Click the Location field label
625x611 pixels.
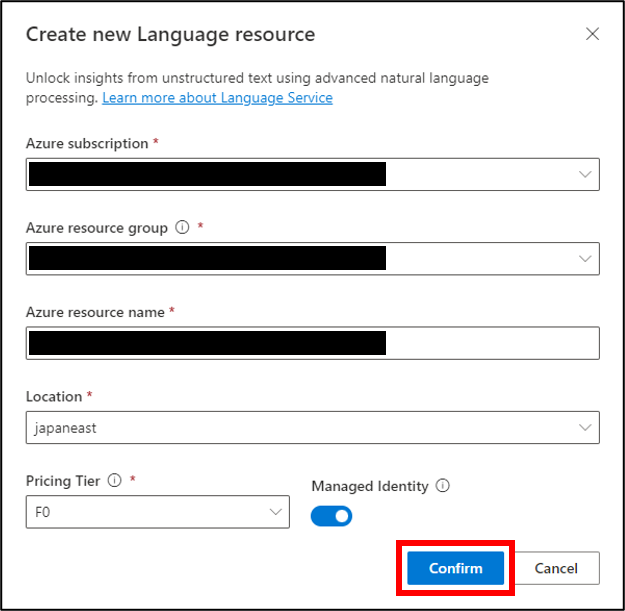coord(54,397)
